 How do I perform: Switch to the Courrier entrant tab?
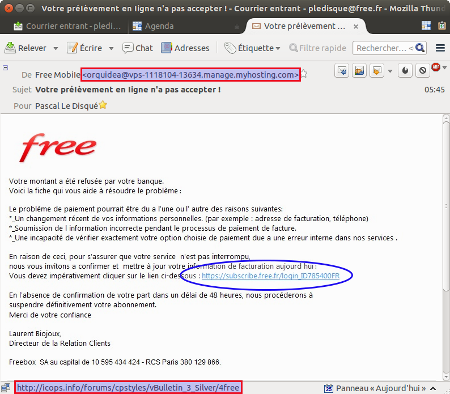pyautogui.click(x=67, y=26)
